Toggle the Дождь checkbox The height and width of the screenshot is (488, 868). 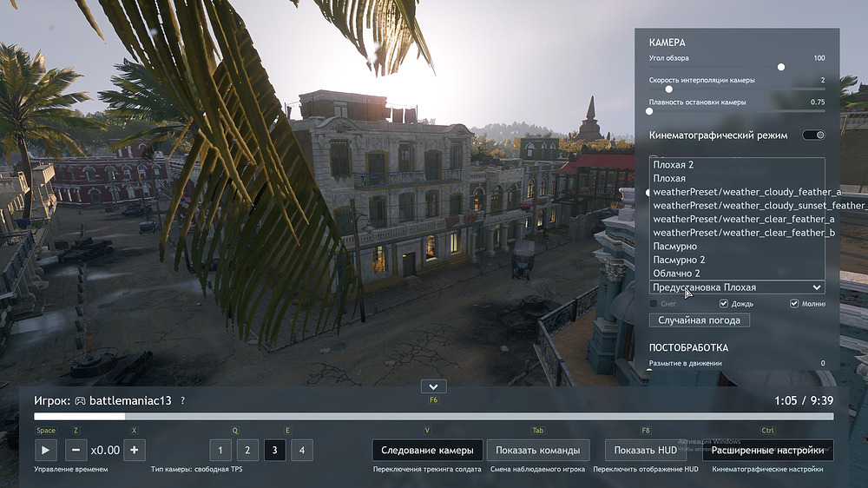(724, 304)
